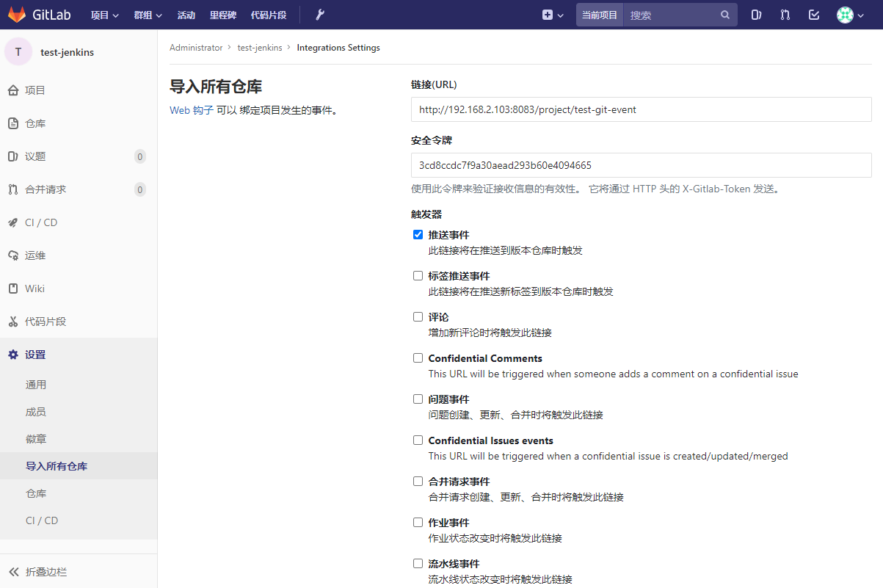The height and width of the screenshot is (588, 883).
Task: Open the to-do list checkmark icon
Action: [x=813, y=15]
